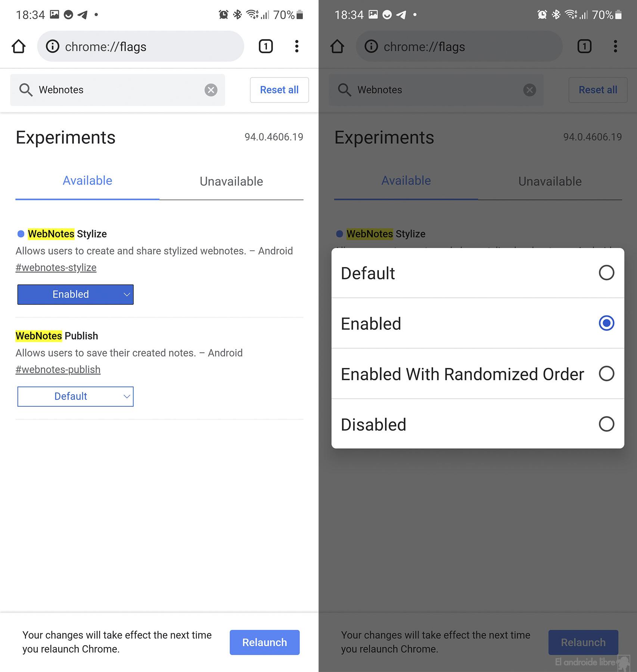Switch to the Available tab on left screen

(x=87, y=181)
